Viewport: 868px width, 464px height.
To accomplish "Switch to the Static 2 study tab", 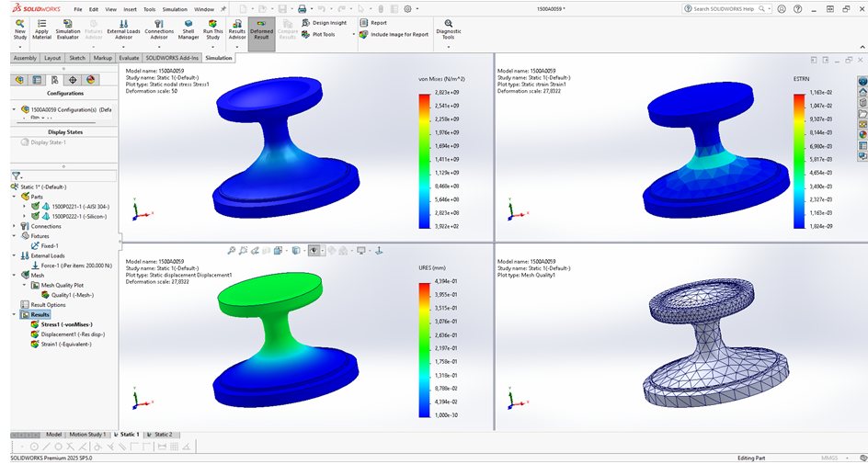I will tap(160, 435).
